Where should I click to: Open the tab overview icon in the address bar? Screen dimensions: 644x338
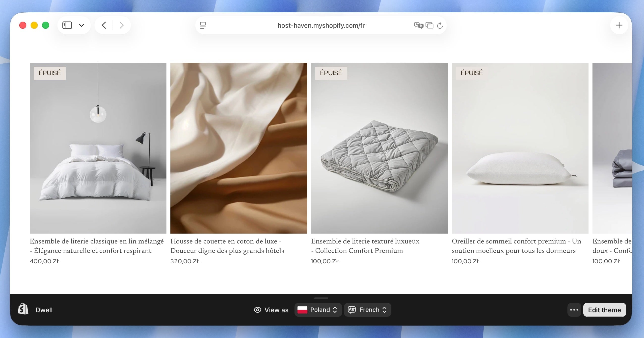(x=429, y=25)
